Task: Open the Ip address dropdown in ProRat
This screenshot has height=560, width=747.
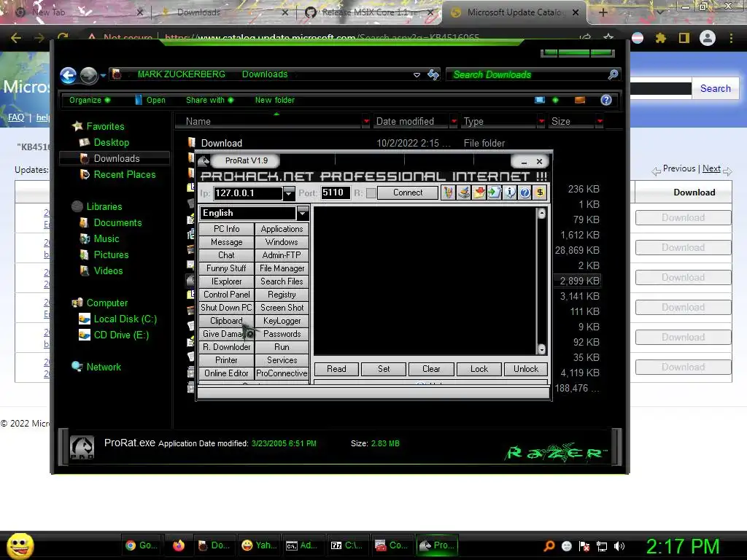Action: coord(289,192)
